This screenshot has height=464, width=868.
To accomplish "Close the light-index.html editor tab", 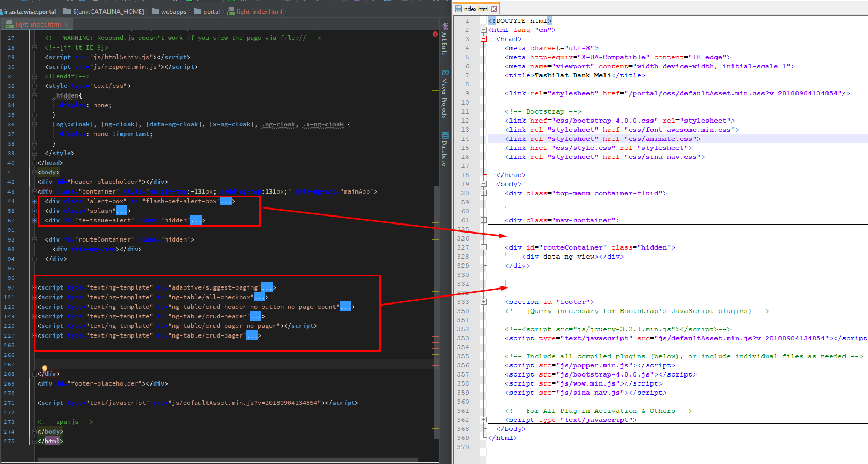I will tap(67, 24).
